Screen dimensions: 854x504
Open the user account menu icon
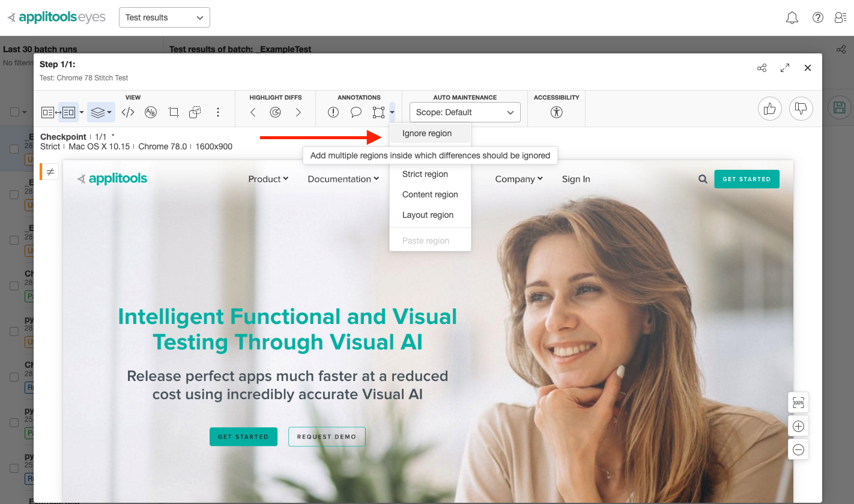coord(841,17)
